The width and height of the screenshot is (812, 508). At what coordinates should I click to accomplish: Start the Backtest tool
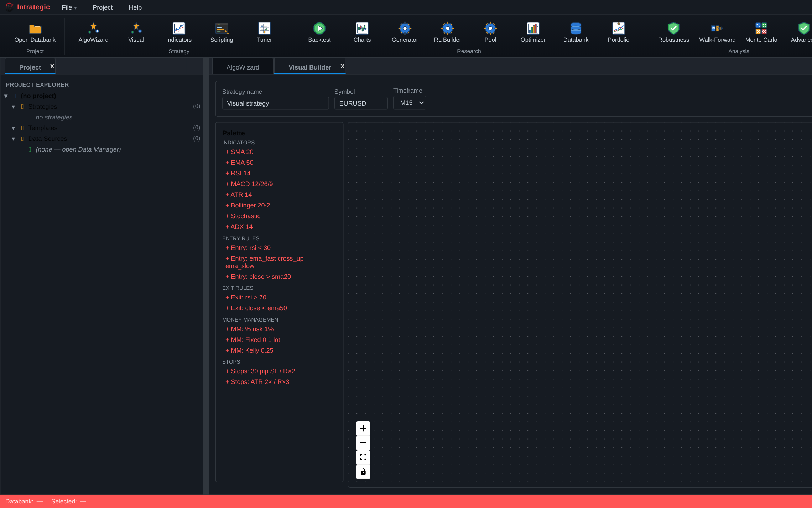click(x=319, y=33)
